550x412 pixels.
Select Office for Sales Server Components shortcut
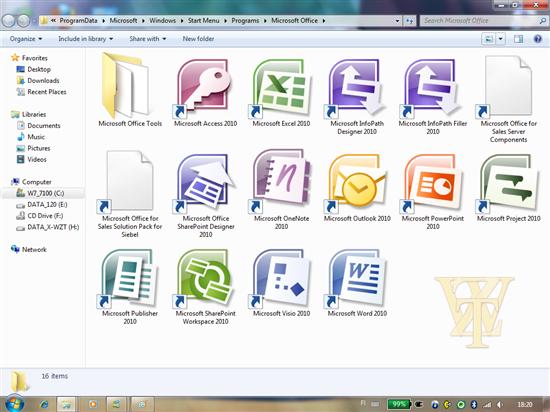pos(509,98)
